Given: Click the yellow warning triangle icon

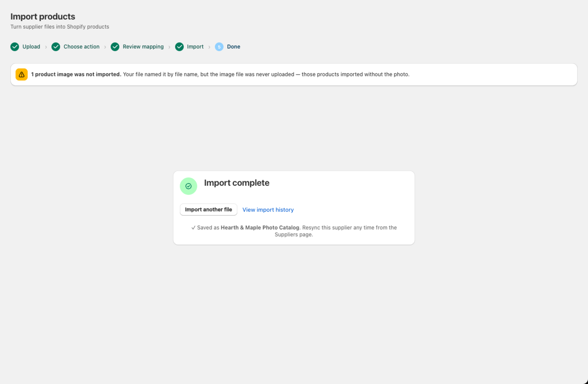Looking at the screenshot, I should (22, 74).
